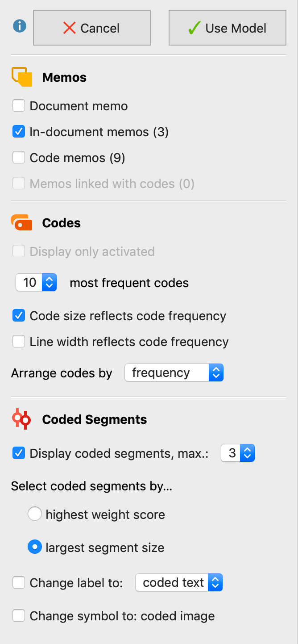
Task: Enable the Document memo checkbox
Action: 18,105
